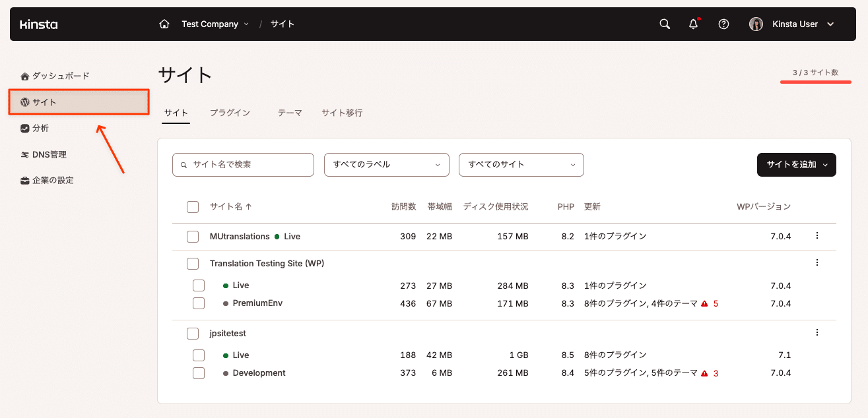Expand Kinsta User account menu chevron

click(x=830, y=24)
